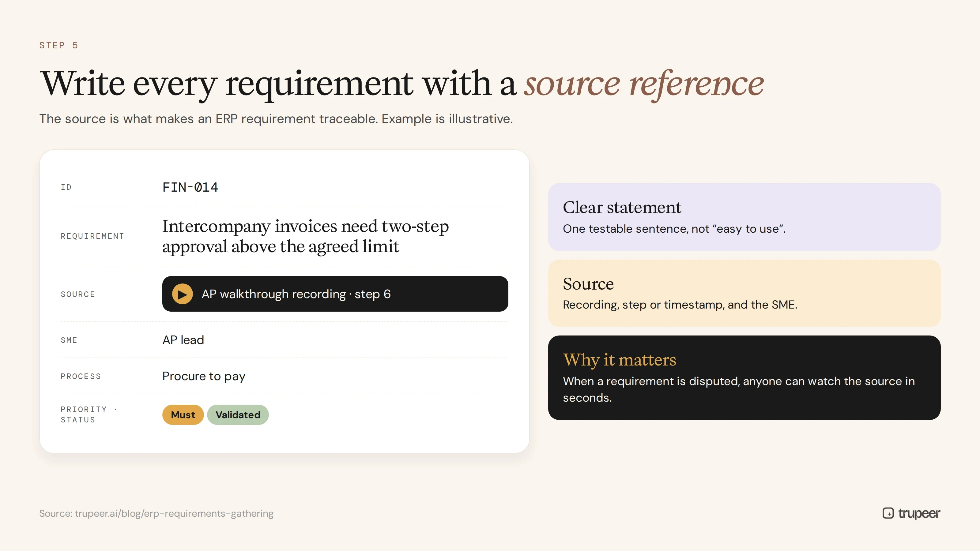Screen dimensions: 980x551
Task: Click the SME field label
Action: point(69,340)
